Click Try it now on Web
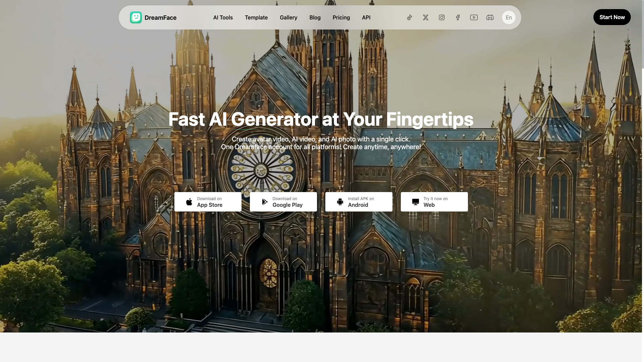Screen dimensions: 644x362 click(434, 202)
